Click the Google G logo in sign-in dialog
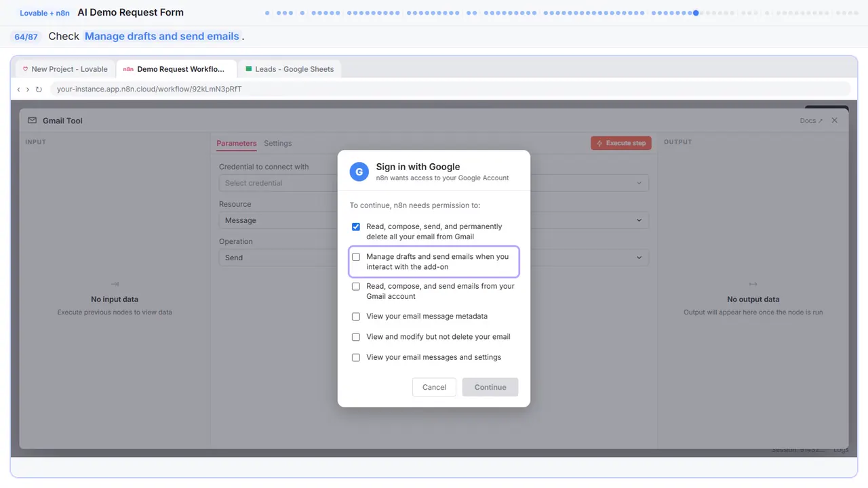Screen dimensions: 868x488 359,171
